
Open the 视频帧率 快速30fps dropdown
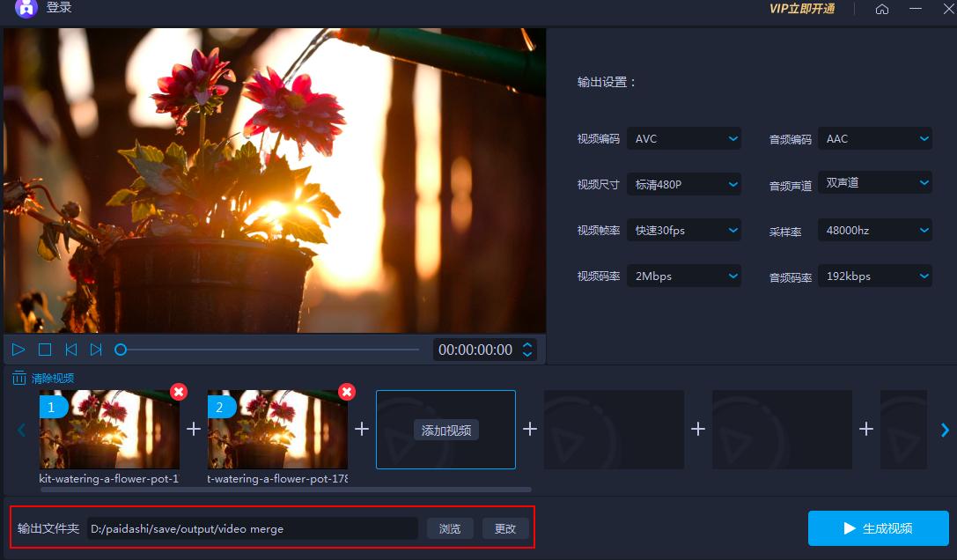pyautogui.click(x=684, y=230)
